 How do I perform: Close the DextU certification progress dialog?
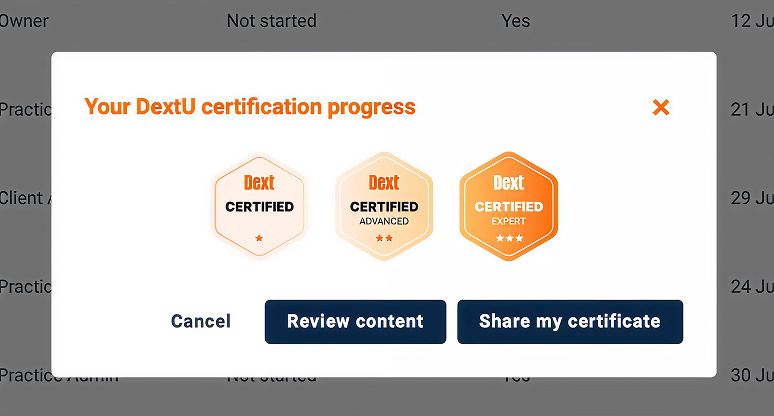pyautogui.click(x=660, y=107)
